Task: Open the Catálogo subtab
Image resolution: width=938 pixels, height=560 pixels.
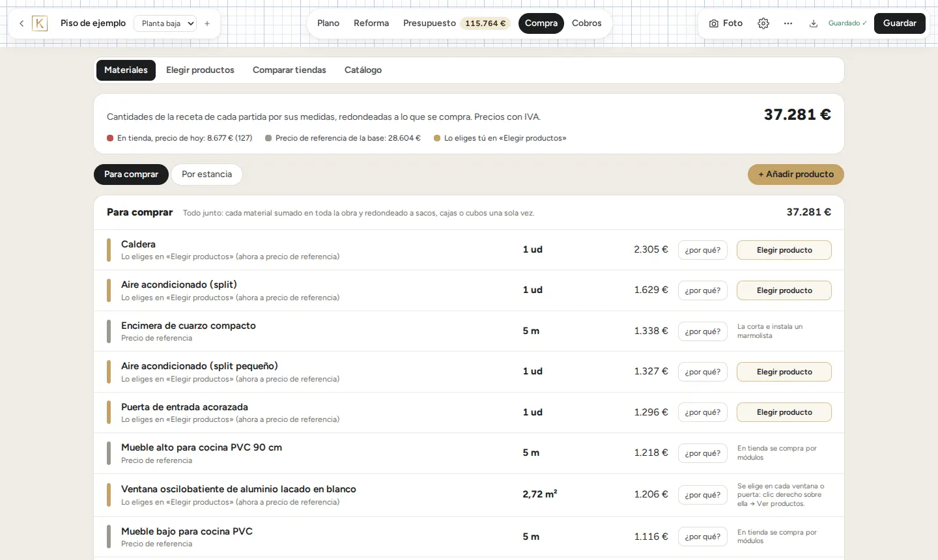Action: pos(363,70)
